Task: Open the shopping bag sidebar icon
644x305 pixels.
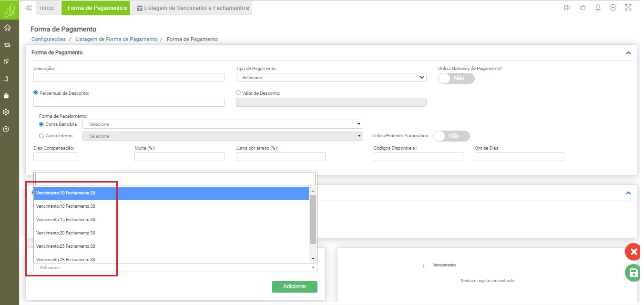Action: (x=7, y=95)
